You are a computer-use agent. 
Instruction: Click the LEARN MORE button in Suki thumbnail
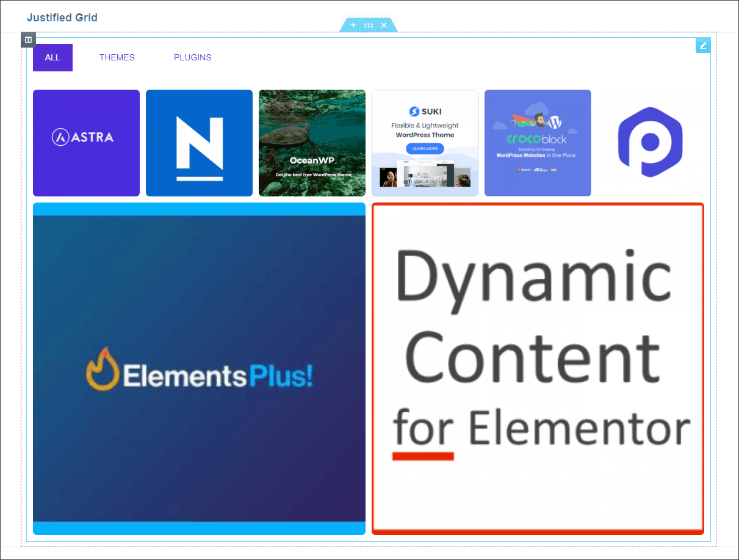pos(425,149)
